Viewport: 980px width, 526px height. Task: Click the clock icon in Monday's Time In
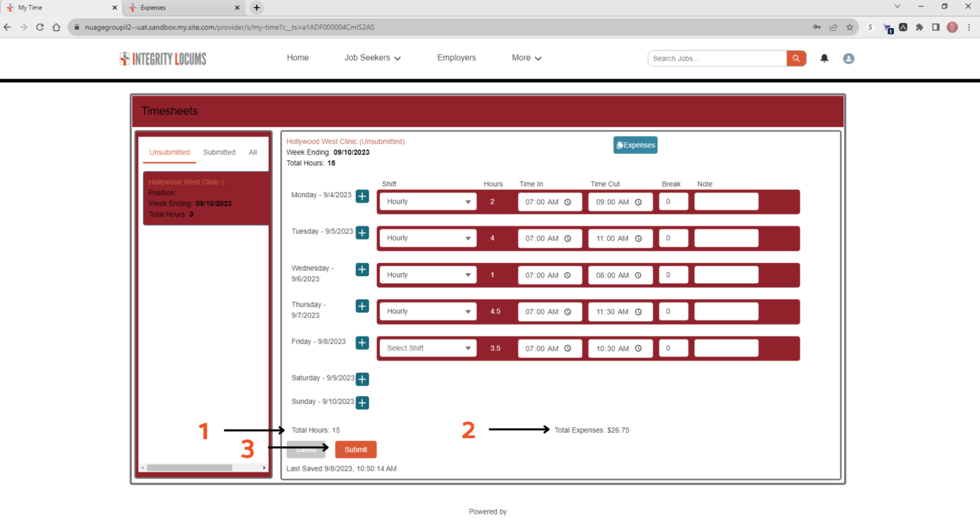[x=567, y=202]
